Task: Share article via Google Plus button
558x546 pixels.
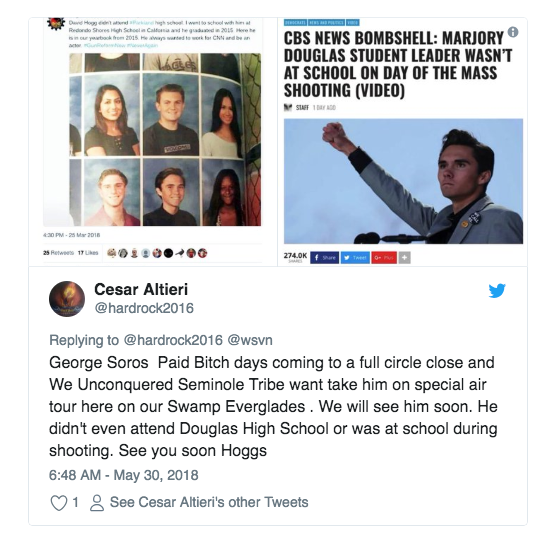Action: [x=384, y=257]
